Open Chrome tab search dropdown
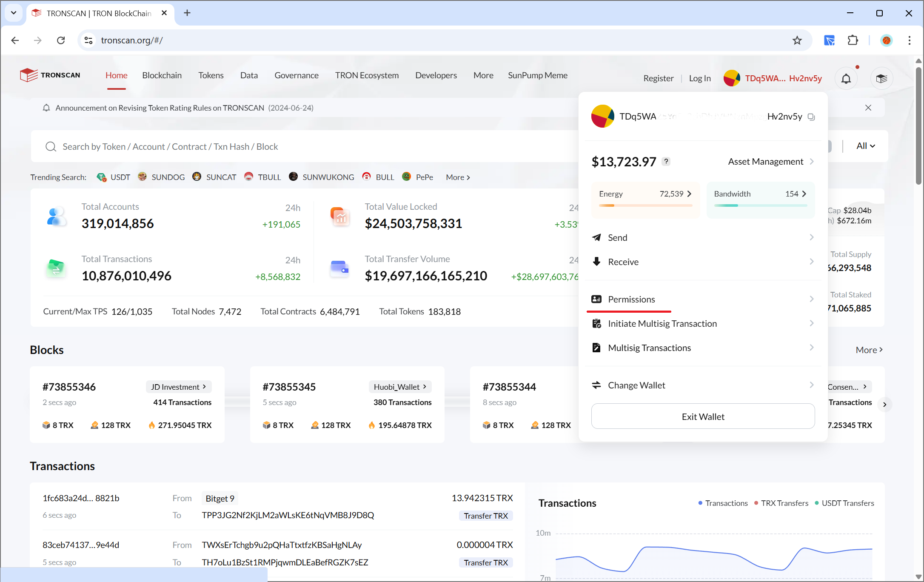 [x=14, y=13]
